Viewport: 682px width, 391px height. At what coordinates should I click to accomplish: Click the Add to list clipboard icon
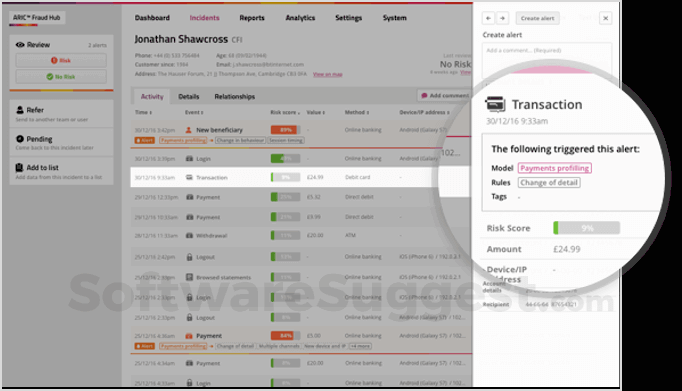point(19,167)
